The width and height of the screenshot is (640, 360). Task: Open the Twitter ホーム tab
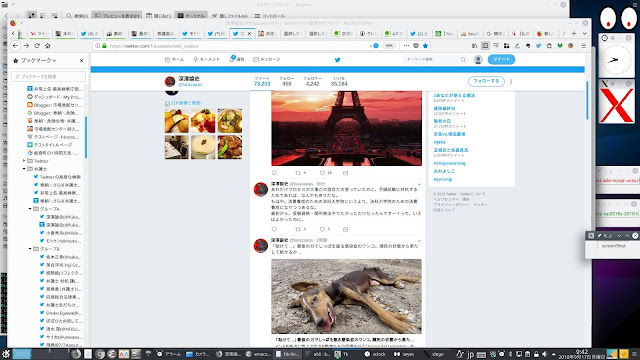[x=174, y=60]
